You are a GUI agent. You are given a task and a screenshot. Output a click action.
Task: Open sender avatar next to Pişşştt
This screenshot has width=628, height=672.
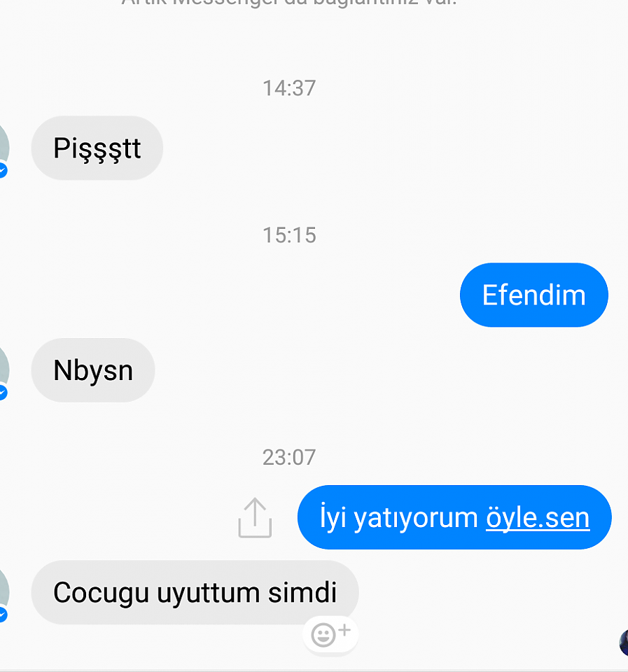click(4, 148)
